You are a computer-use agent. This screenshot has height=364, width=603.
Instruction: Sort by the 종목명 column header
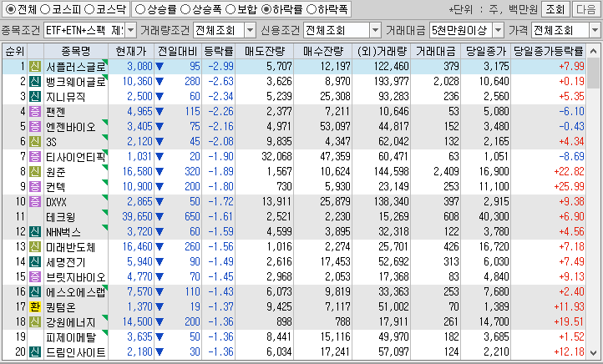coord(76,51)
